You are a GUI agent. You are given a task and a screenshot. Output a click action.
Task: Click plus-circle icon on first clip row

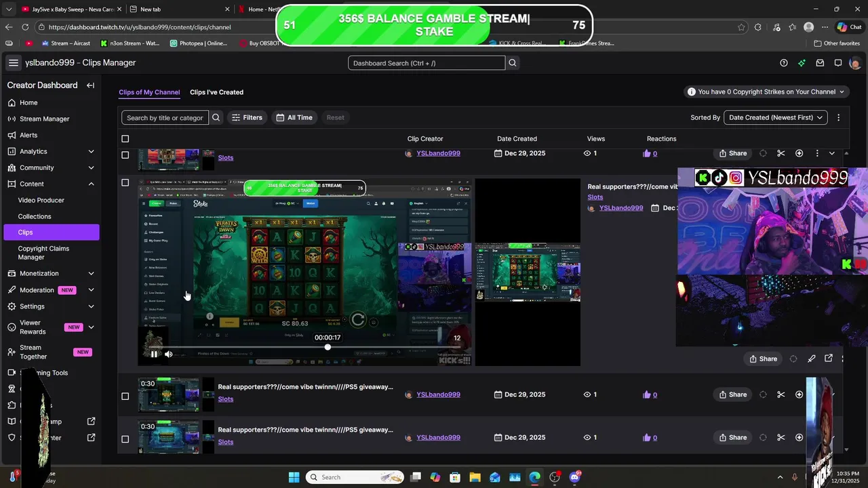[x=799, y=153]
